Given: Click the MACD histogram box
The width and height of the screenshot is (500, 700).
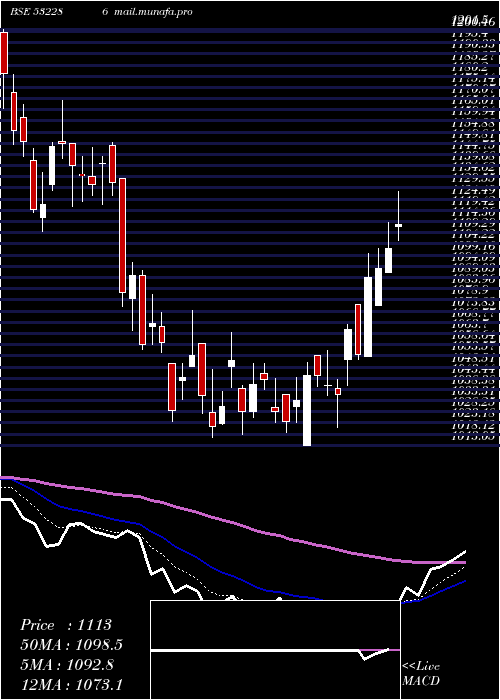Looking at the screenshot, I should coord(275,650).
